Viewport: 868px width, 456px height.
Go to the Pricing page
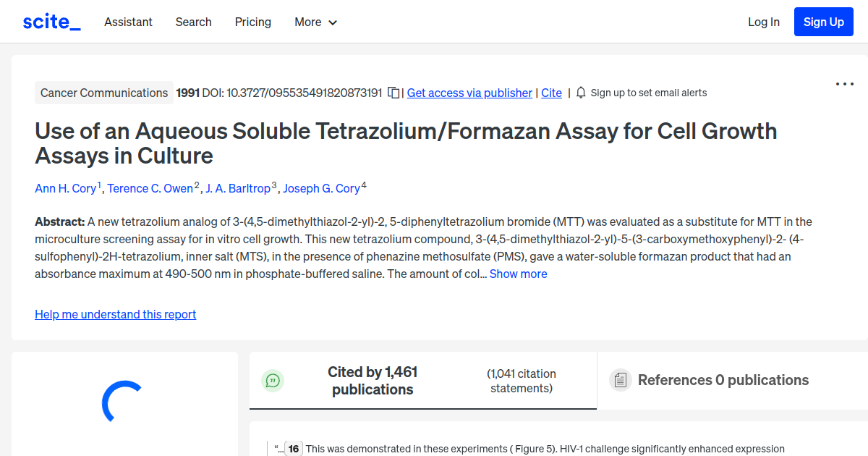[x=252, y=22]
